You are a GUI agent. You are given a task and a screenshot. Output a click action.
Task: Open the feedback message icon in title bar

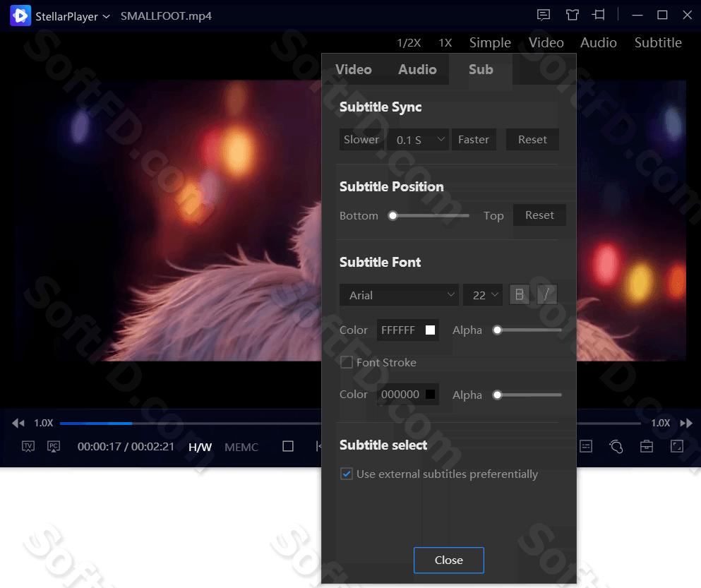pos(543,16)
